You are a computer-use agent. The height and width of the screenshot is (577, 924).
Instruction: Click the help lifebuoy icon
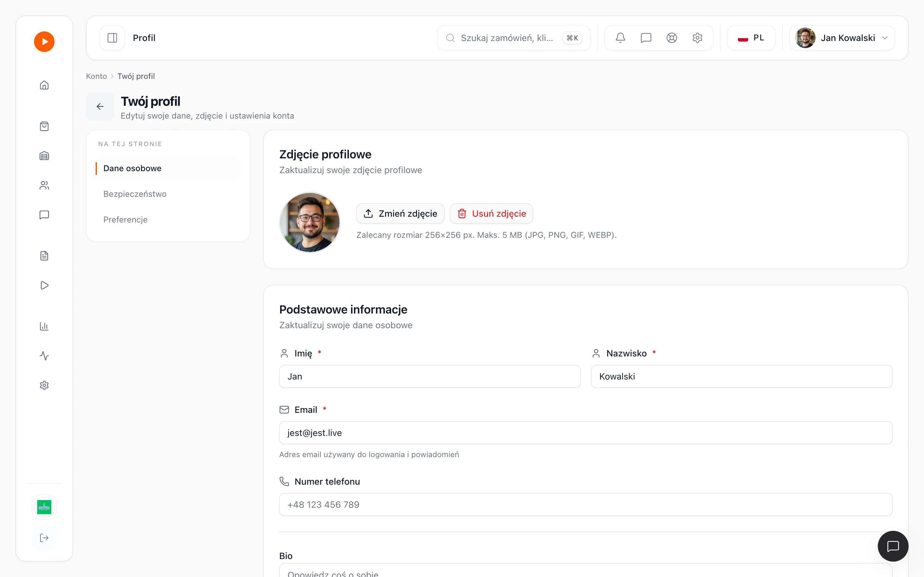[672, 38]
